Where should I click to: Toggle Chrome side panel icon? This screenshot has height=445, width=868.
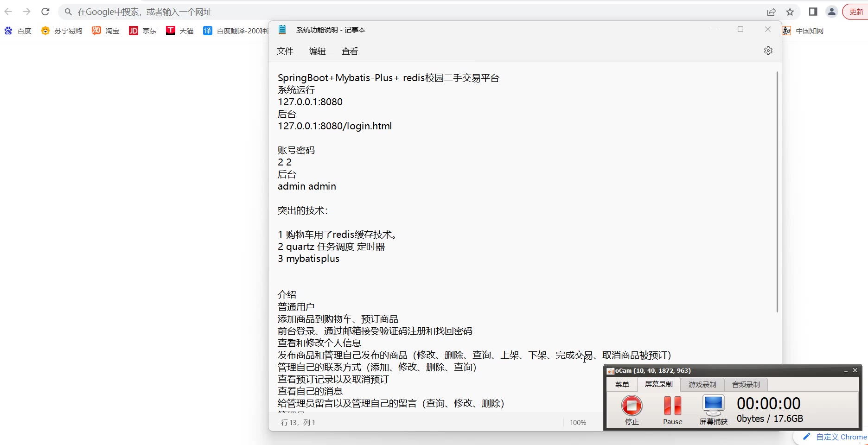pos(813,12)
